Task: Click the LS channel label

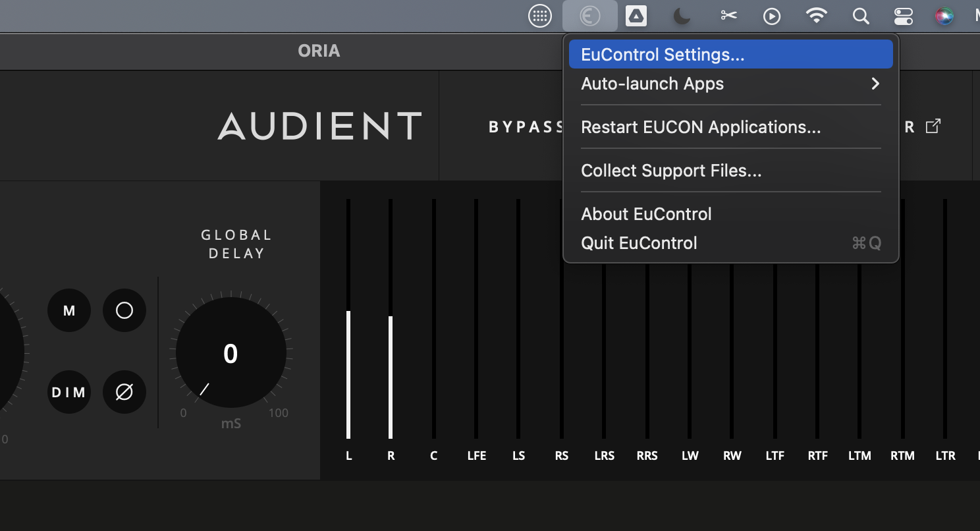Action: tap(518, 456)
